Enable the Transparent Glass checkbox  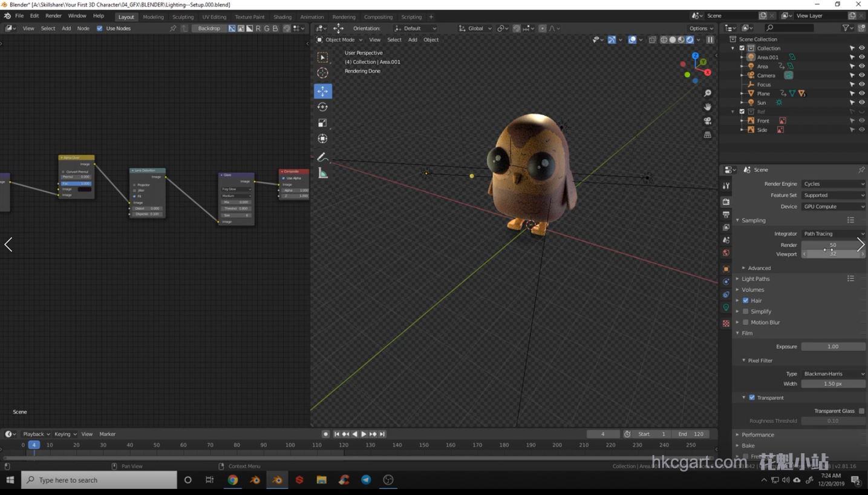pyautogui.click(x=861, y=411)
